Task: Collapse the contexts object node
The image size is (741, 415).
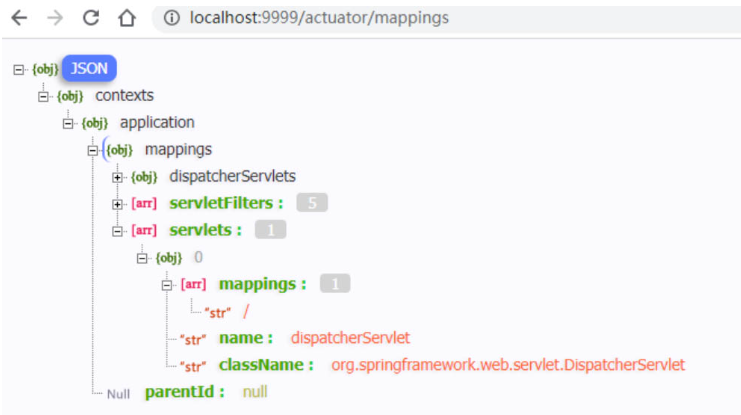Action: [x=43, y=96]
